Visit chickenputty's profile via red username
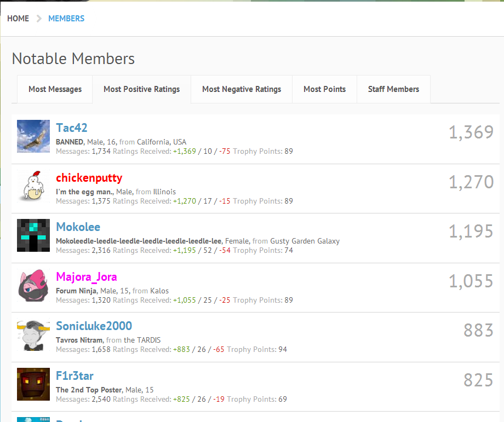Screen dimensions: 504x422 click(89, 178)
